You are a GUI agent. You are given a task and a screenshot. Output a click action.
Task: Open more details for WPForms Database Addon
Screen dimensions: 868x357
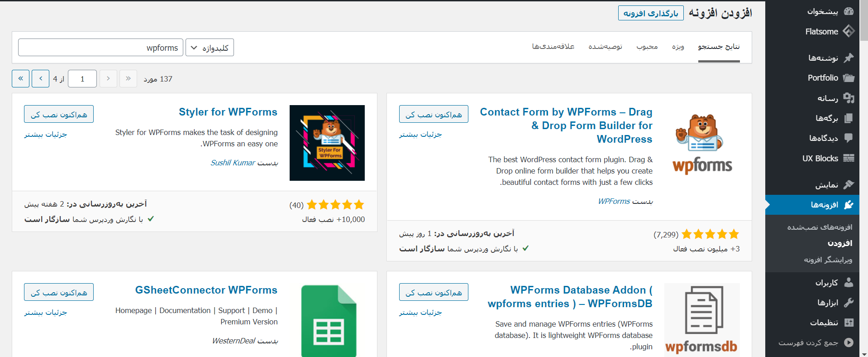pos(420,313)
